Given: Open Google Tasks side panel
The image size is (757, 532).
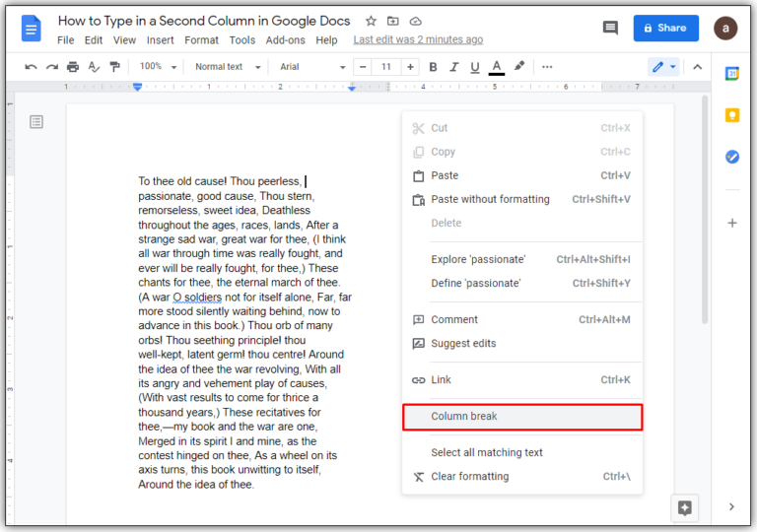Looking at the screenshot, I should click(732, 157).
